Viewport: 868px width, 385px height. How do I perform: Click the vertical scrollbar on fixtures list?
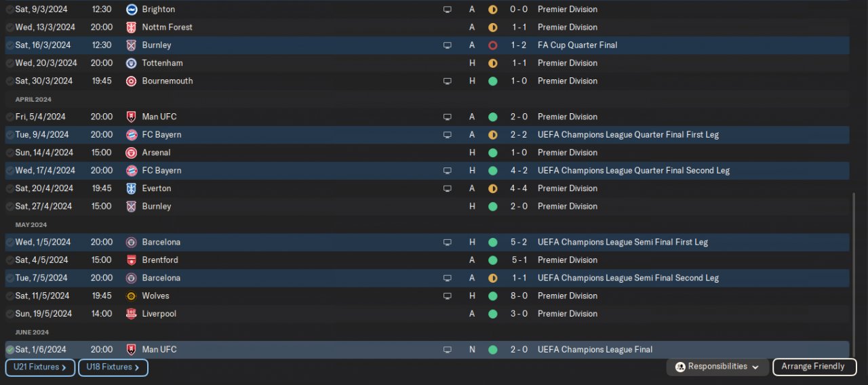853,271
